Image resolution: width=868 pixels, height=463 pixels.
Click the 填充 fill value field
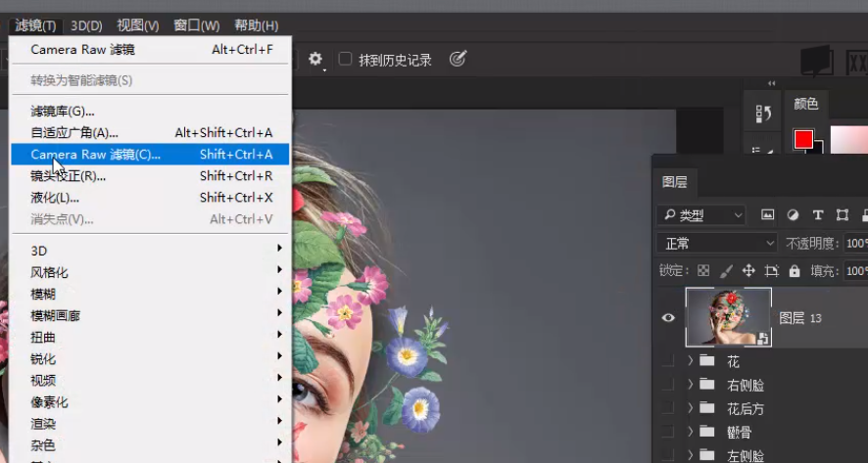[855, 271]
